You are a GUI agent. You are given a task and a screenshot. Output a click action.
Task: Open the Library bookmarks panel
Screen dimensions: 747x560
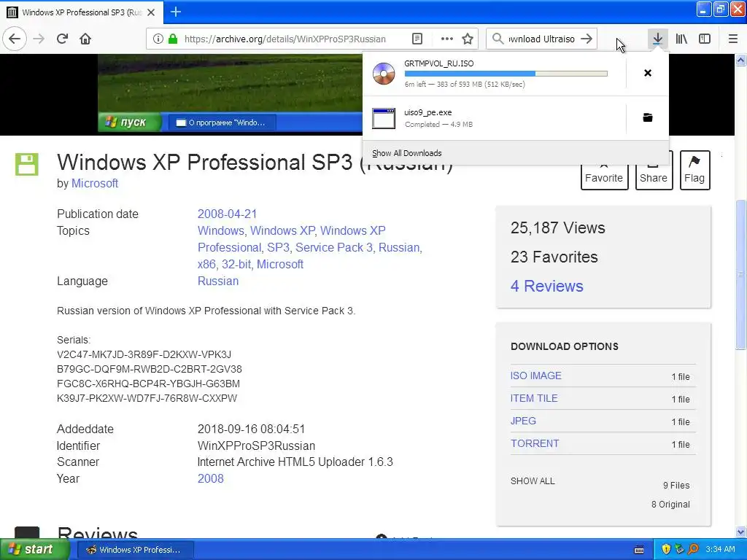coord(681,39)
